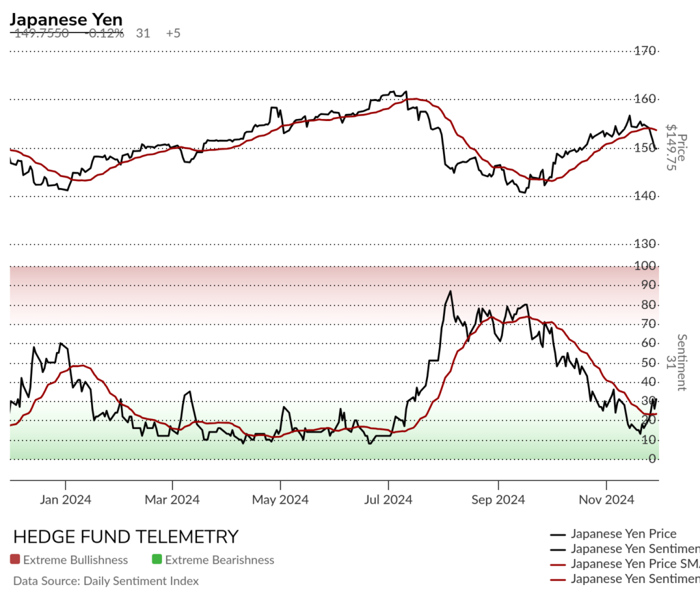Viewport: 700px width, 600px height.
Task: Click the rotated "Sentiment 31" axis title
Action: (x=676, y=362)
